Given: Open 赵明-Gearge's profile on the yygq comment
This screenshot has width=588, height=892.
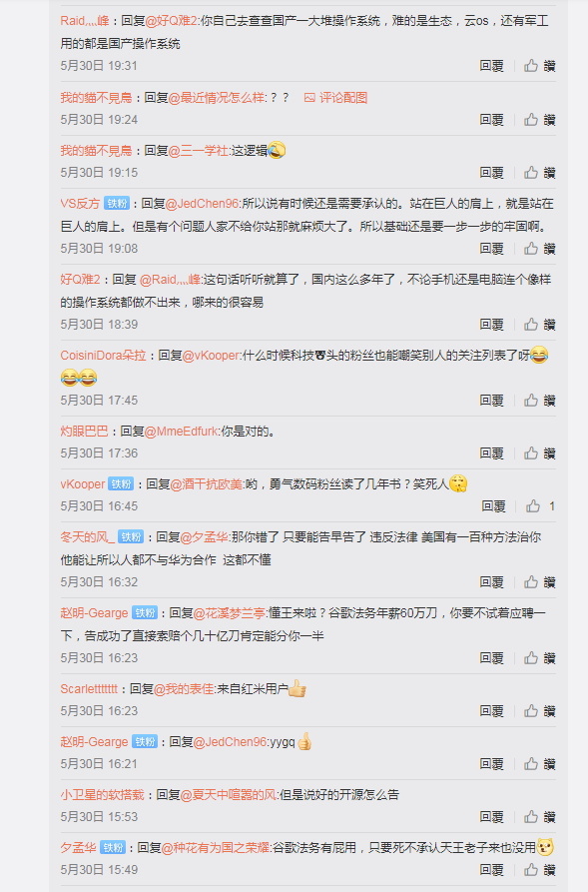Looking at the screenshot, I should tap(94, 742).
